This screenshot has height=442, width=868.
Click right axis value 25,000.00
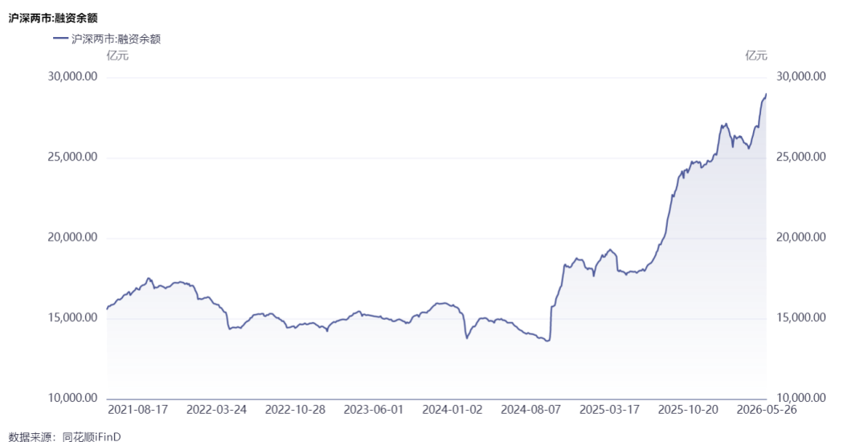(x=801, y=157)
